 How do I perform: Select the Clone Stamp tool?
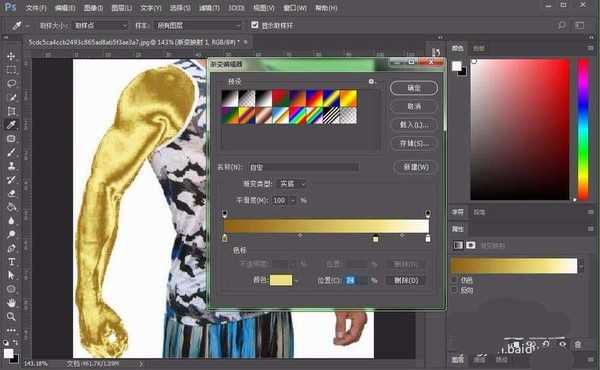(11, 166)
